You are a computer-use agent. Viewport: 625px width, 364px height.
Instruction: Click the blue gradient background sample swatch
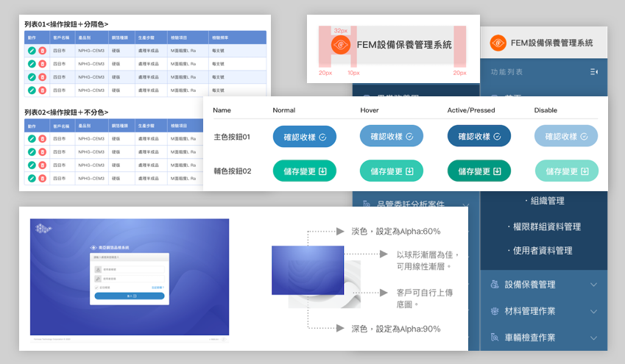coord(308,271)
